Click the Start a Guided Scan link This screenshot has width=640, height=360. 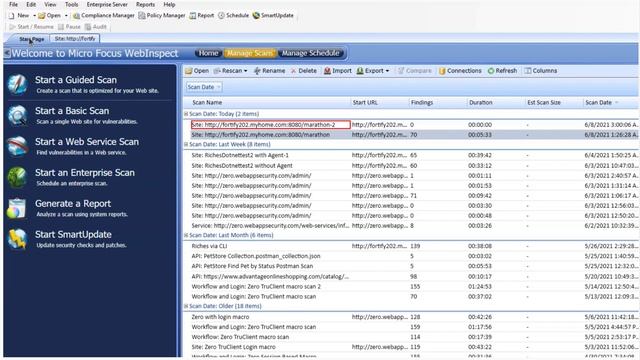(x=76, y=80)
